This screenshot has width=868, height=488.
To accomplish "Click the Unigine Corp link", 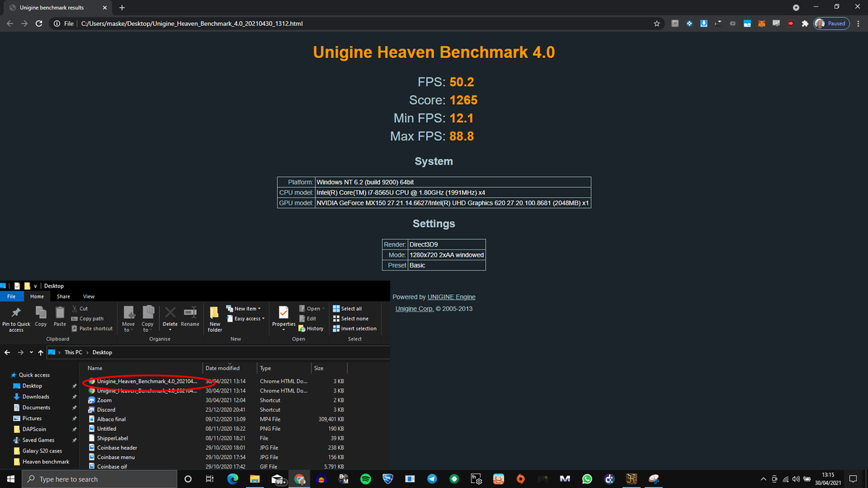I will tap(413, 307).
